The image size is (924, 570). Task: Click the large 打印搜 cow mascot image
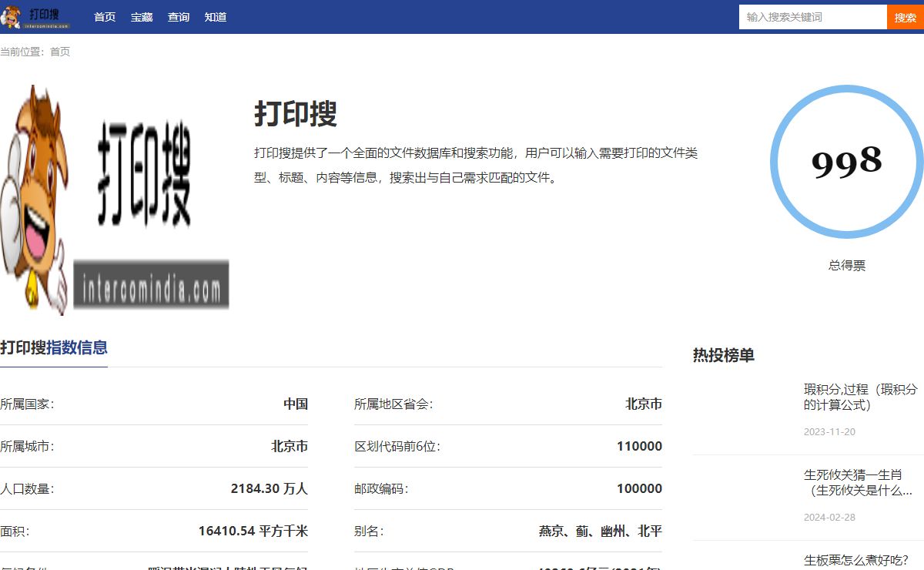[x=115, y=200]
